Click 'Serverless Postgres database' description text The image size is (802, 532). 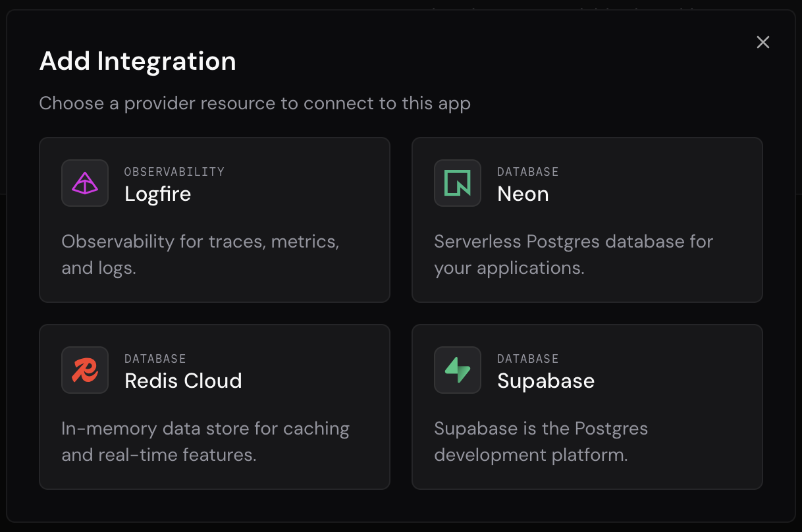click(x=574, y=255)
